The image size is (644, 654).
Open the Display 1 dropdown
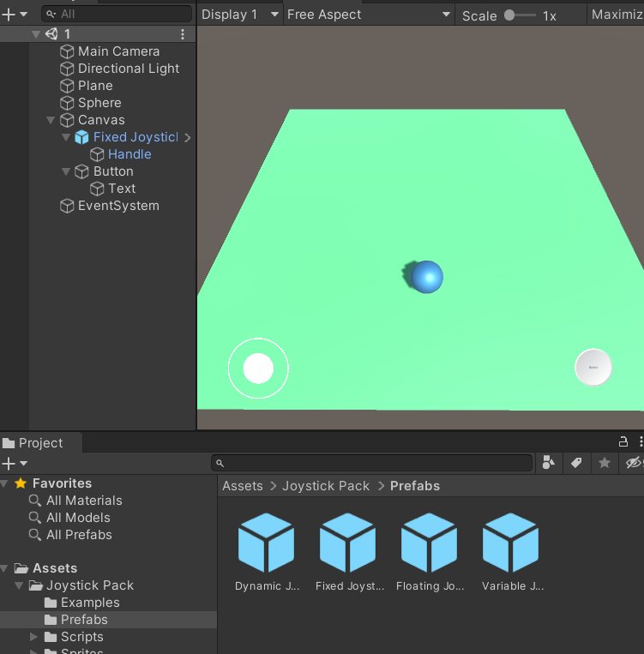tap(240, 15)
